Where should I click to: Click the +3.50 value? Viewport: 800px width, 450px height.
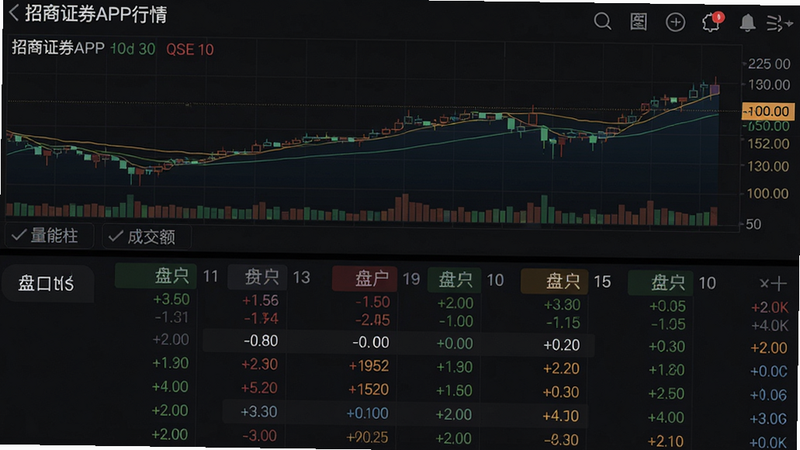[x=171, y=299]
